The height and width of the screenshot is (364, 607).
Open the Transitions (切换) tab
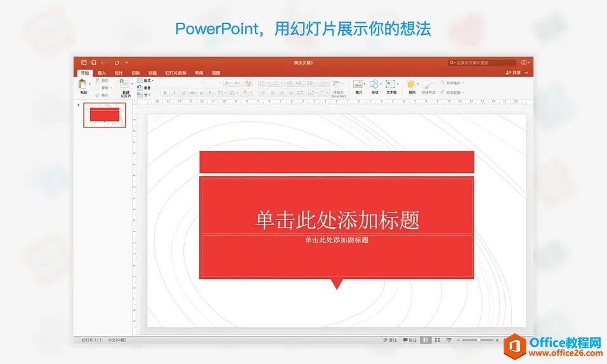136,73
